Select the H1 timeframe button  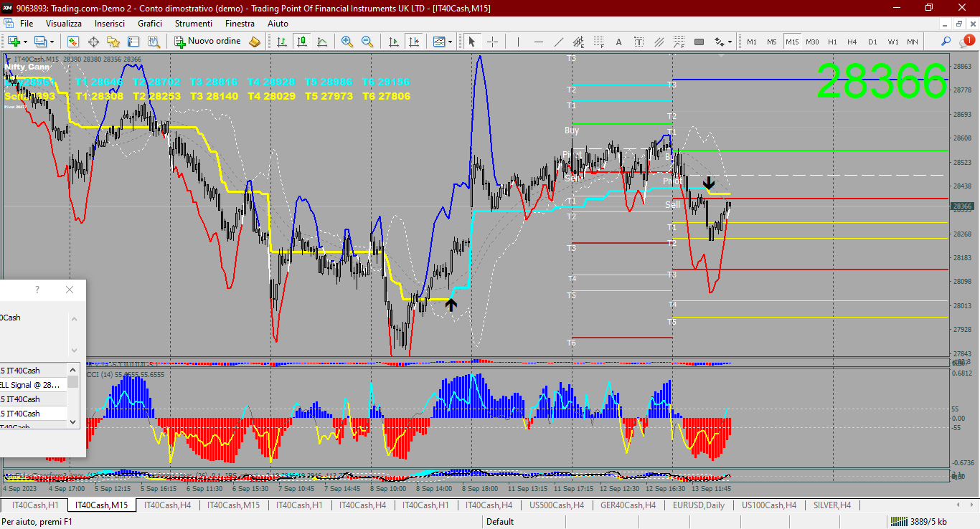pos(832,42)
